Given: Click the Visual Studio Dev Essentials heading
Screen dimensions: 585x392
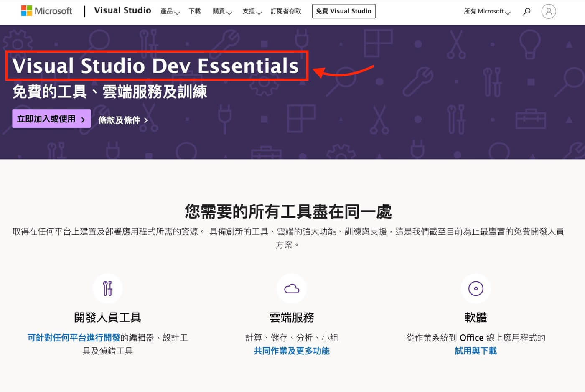Looking at the screenshot, I should 155,66.
